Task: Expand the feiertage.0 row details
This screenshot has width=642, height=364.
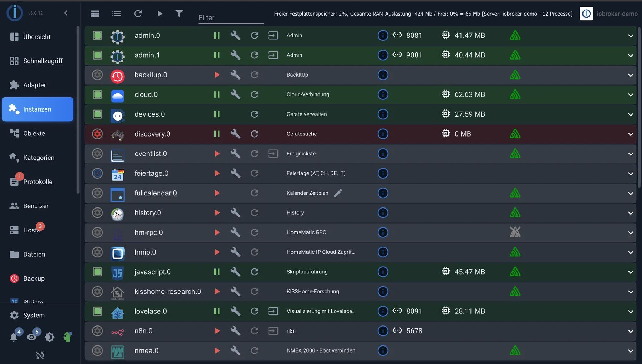Action: pos(631,174)
